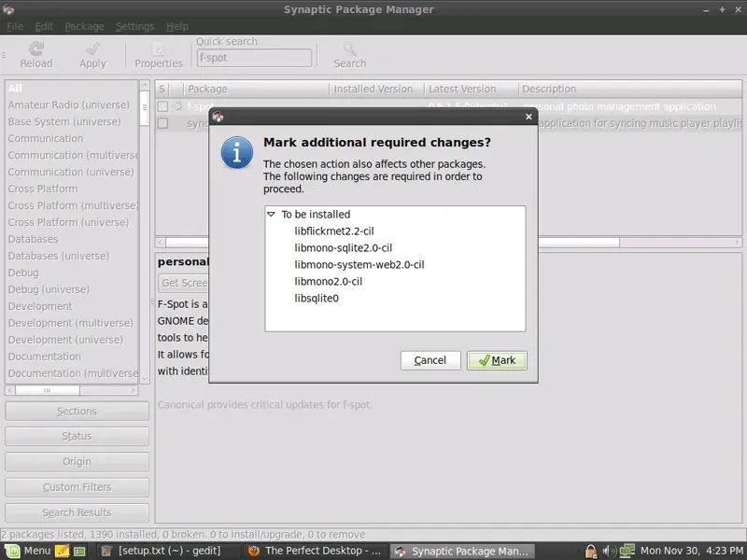Click the lock icon in system tray
The height and width of the screenshot is (560, 747).
[591, 551]
